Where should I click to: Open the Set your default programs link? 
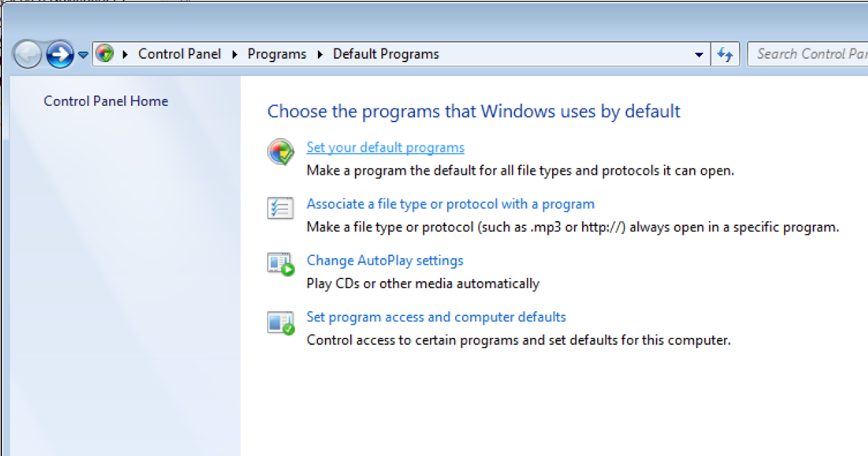point(385,147)
